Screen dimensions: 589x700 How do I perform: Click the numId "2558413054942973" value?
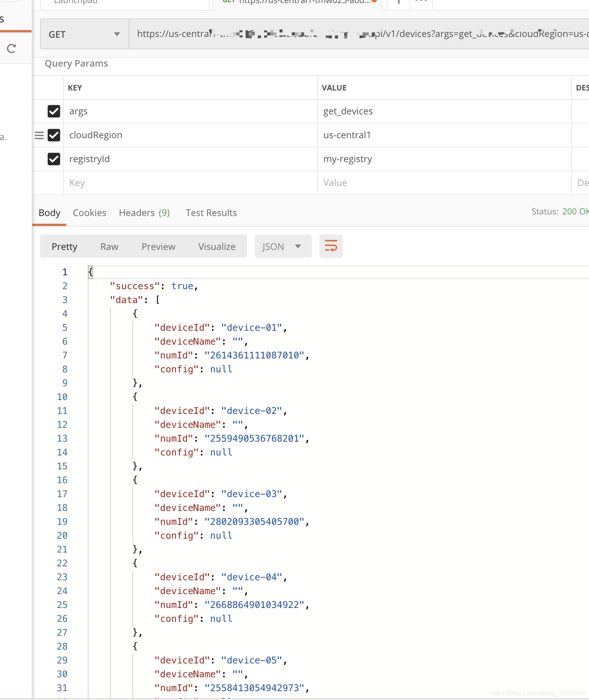(254, 688)
